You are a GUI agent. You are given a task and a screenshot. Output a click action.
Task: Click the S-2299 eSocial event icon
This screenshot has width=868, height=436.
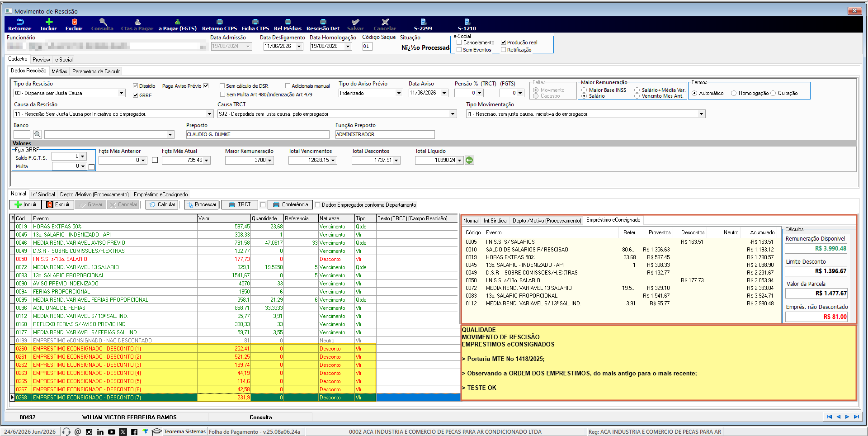click(x=423, y=24)
